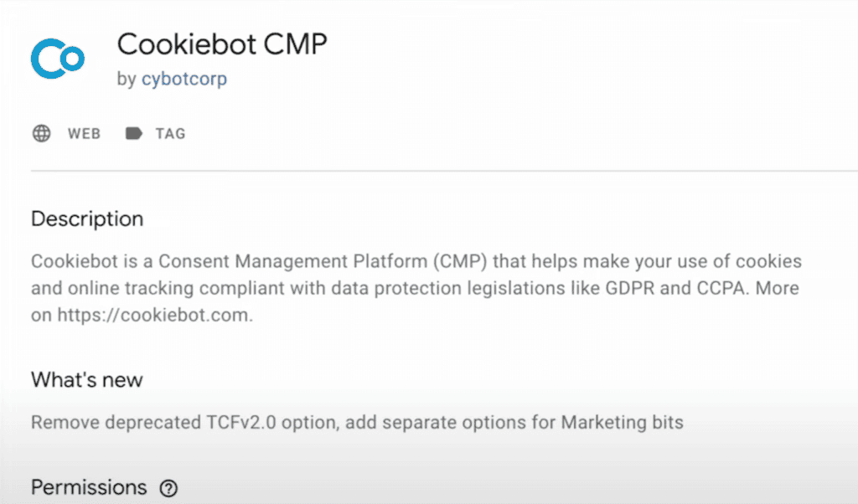Viewport: 858px width, 504px height.
Task: Click the https://cookiebot.com URL in description
Action: (153, 316)
